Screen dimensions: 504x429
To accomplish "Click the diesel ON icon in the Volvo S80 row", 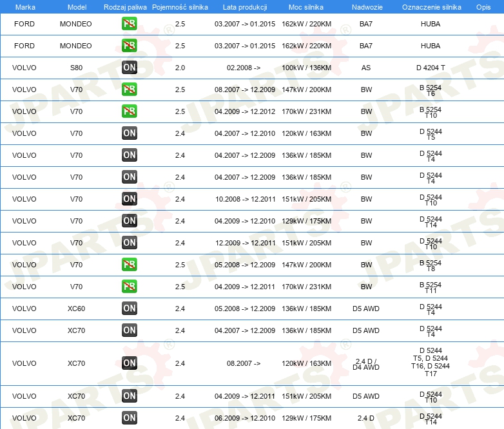I will click(x=130, y=68).
